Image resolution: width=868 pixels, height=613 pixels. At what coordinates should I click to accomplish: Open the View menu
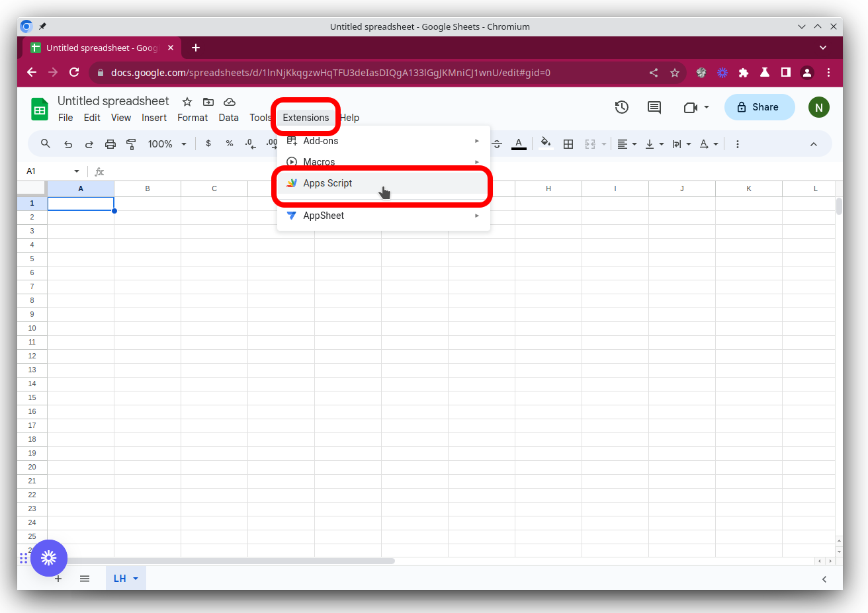(x=121, y=118)
